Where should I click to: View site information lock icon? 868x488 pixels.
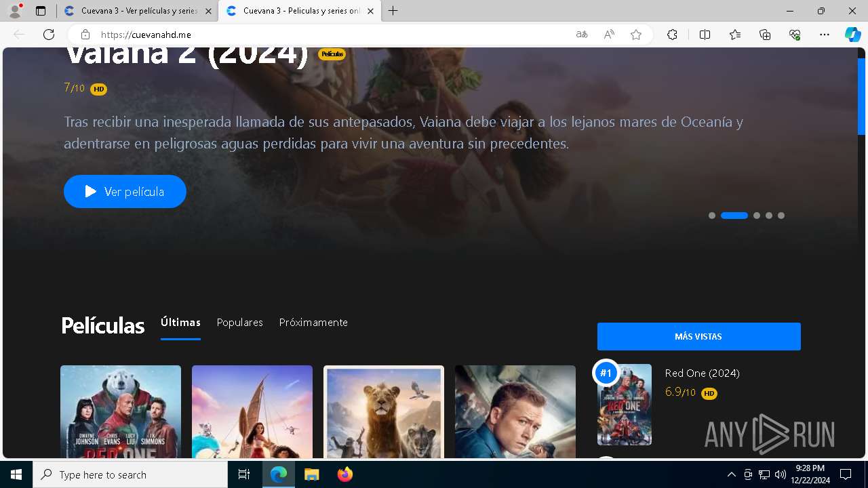coord(85,35)
